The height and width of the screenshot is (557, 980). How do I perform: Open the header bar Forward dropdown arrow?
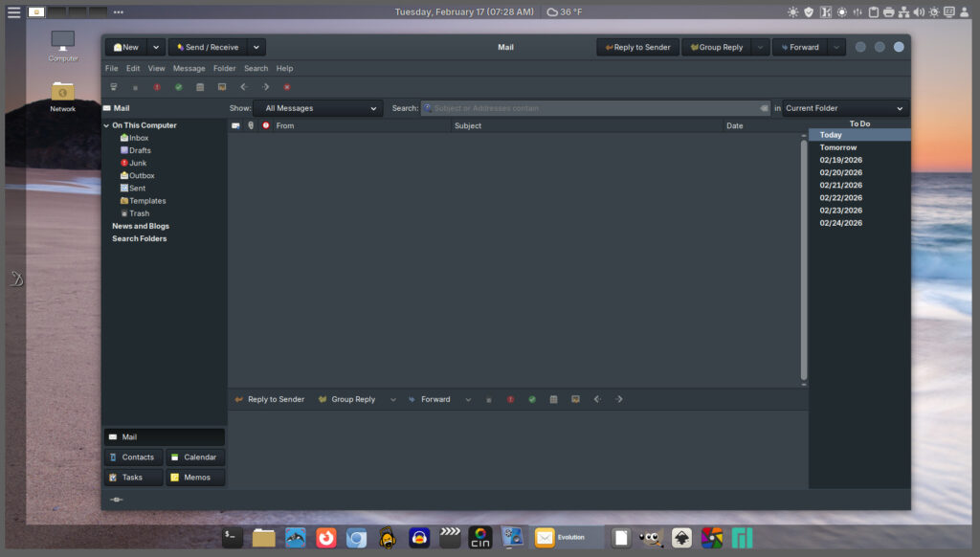(x=836, y=47)
